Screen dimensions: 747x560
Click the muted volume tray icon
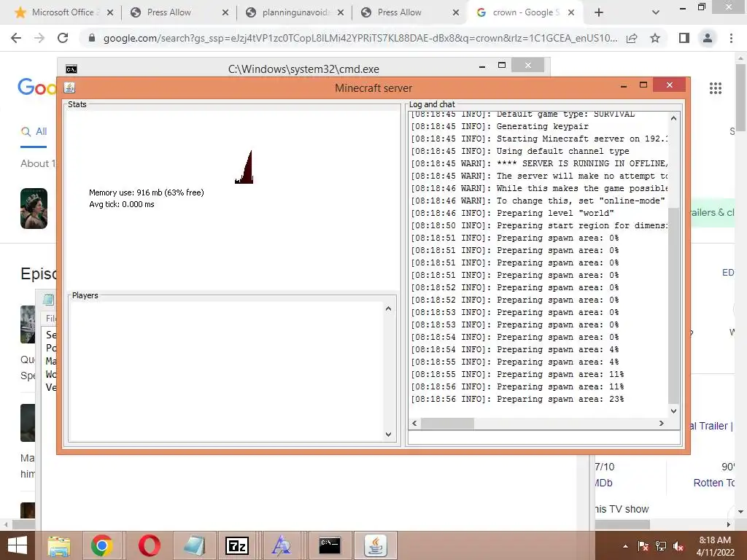click(x=679, y=546)
